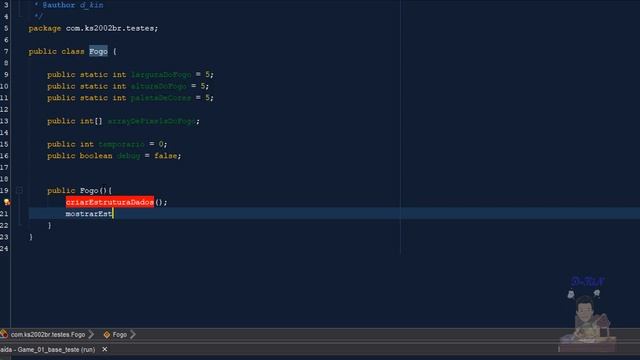Click line number 13 in the gutter
640x360 pixels.
[4, 121]
